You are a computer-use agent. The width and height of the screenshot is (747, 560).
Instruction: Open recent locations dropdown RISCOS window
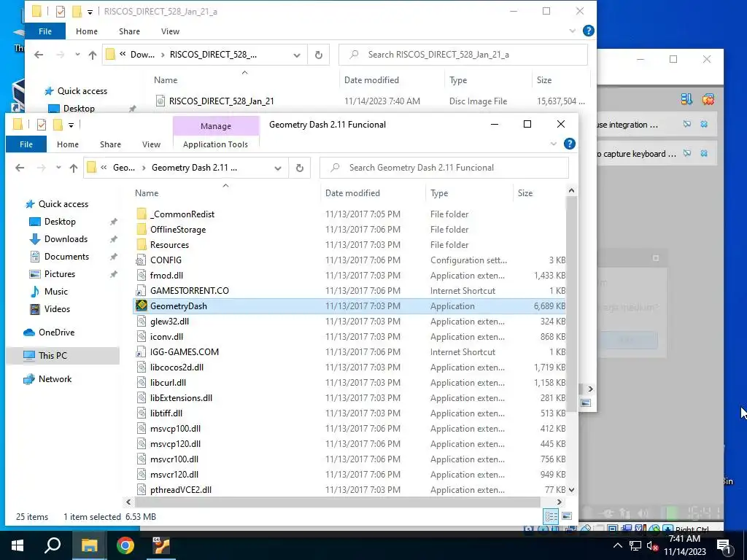(x=77, y=55)
